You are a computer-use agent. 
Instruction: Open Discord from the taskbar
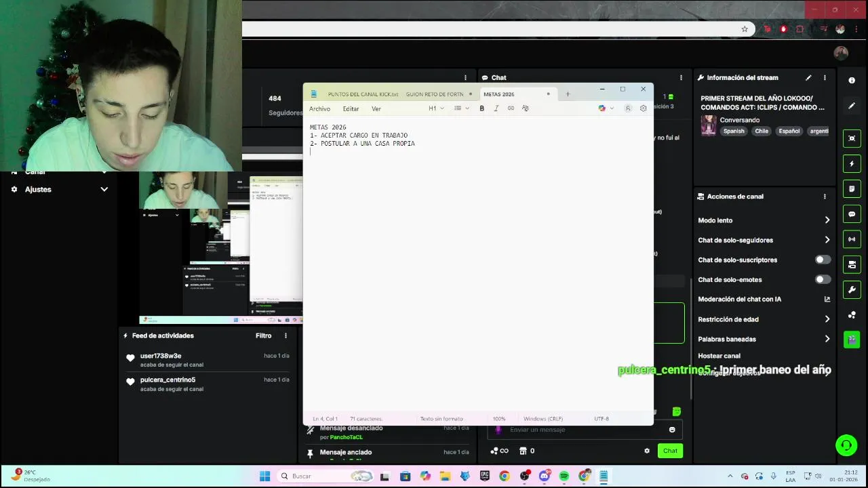pyautogui.click(x=544, y=476)
